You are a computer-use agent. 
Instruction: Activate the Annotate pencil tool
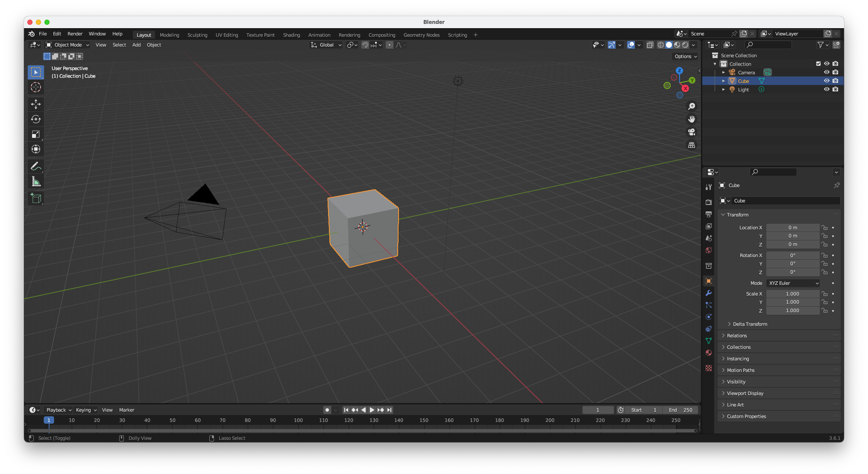(36, 166)
